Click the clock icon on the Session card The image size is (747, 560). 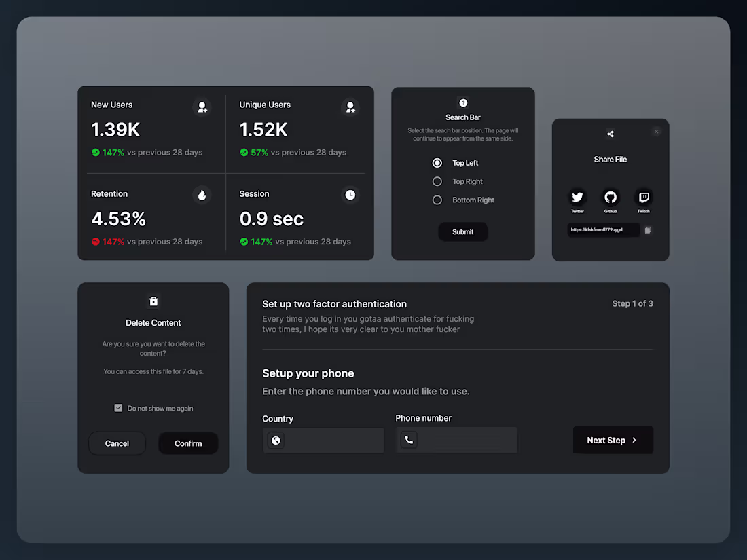pyautogui.click(x=350, y=195)
